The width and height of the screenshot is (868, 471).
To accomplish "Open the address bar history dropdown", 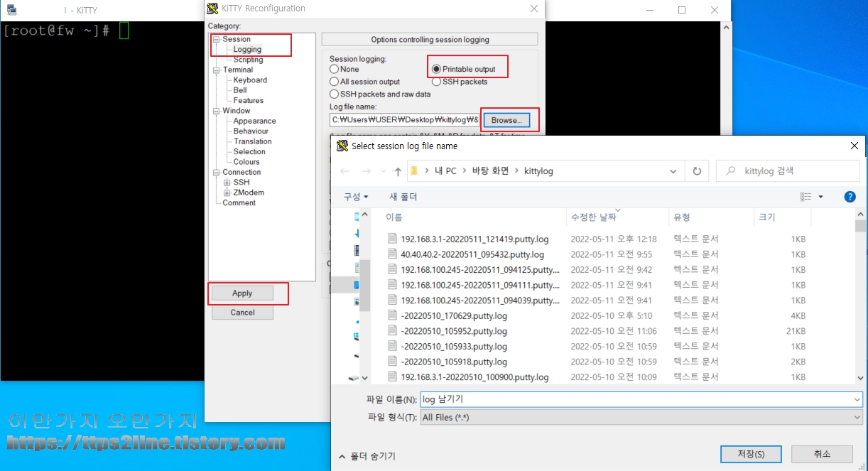I will tap(673, 171).
